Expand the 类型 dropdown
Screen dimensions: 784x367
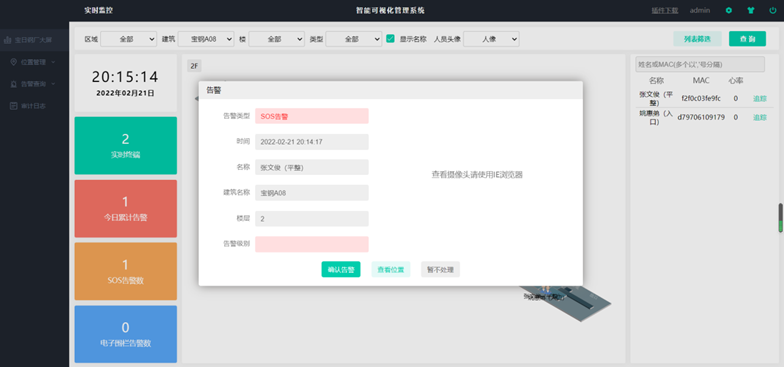click(x=354, y=39)
